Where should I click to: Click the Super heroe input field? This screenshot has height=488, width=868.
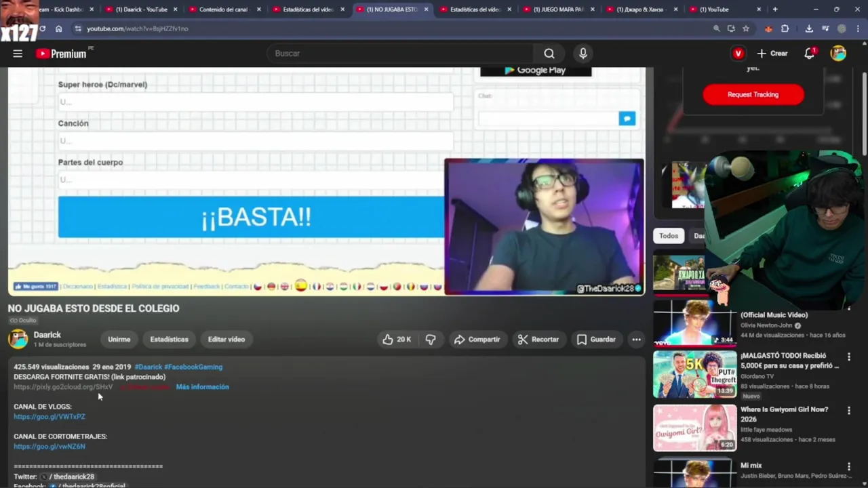pyautogui.click(x=255, y=102)
